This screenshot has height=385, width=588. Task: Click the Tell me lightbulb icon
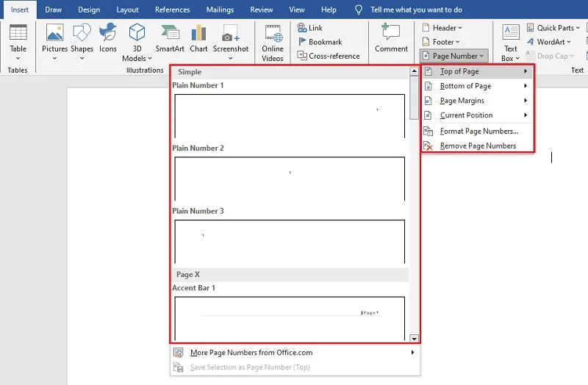click(x=359, y=10)
